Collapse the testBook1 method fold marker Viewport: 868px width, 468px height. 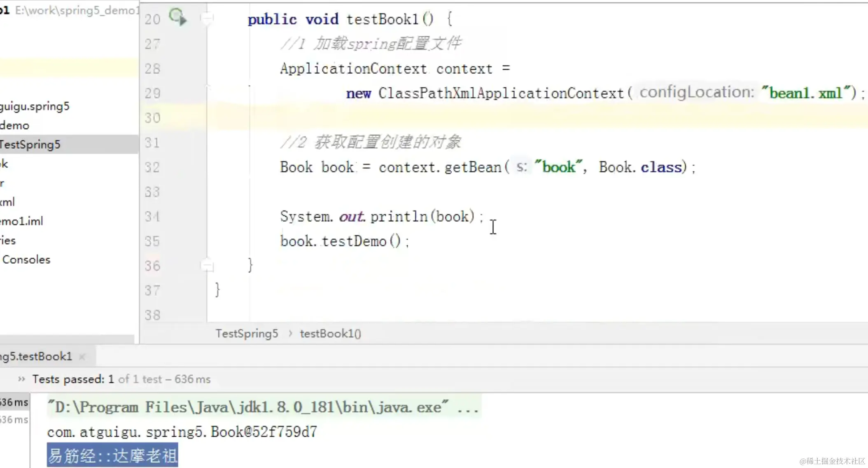[x=207, y=18]
